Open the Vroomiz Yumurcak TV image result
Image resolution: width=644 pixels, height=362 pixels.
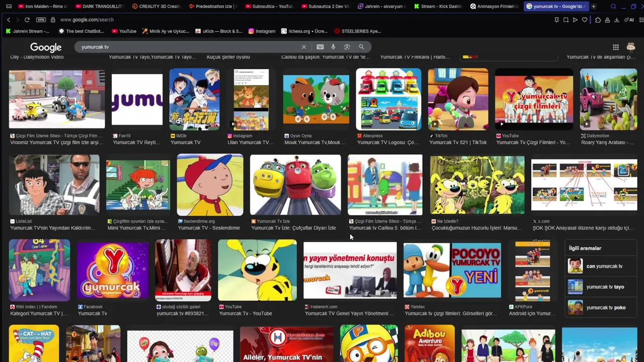(57, 99)
